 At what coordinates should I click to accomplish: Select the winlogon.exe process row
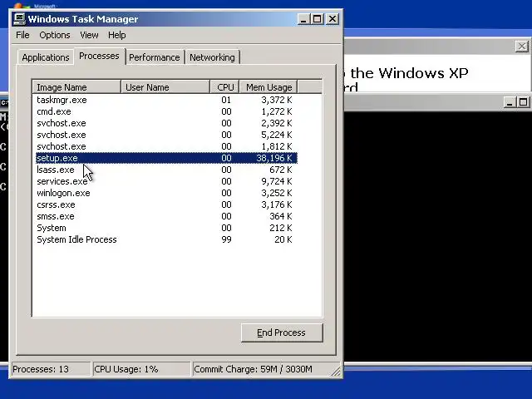(x=166, y=193)
